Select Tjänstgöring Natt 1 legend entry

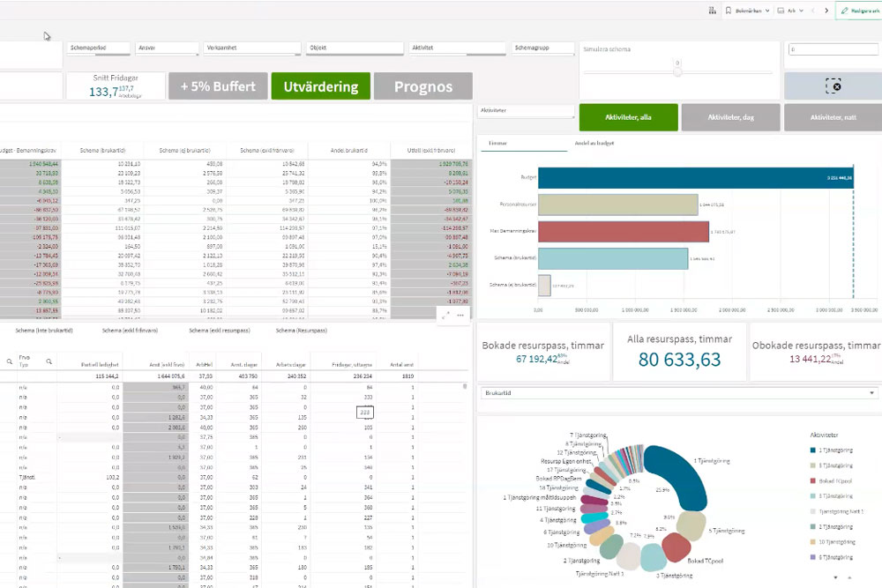836,511
